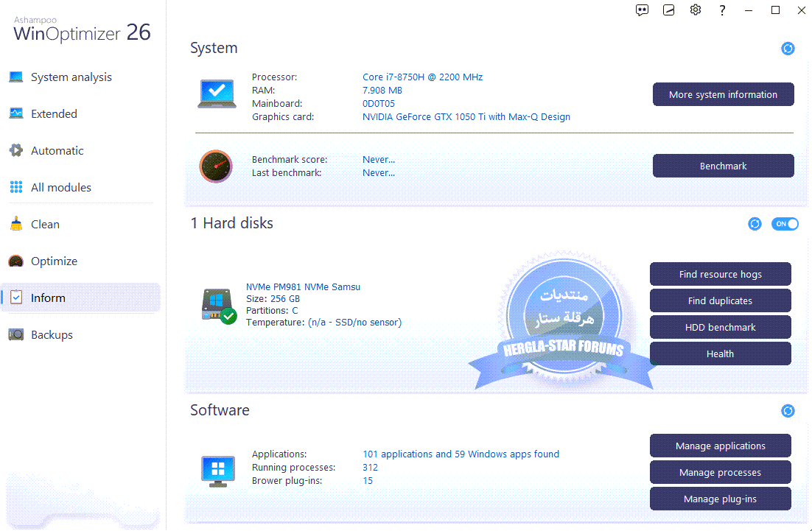Screen dimensions: 812x531
Task: Refresh the Hard disks section
Action: coord(755,224)
